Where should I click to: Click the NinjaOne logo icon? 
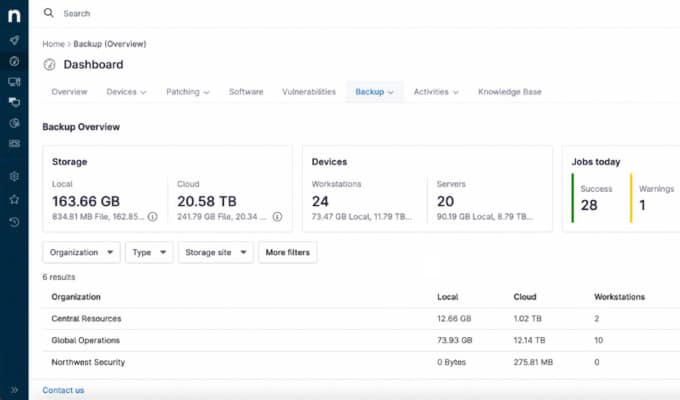click(x=14, y=16)
